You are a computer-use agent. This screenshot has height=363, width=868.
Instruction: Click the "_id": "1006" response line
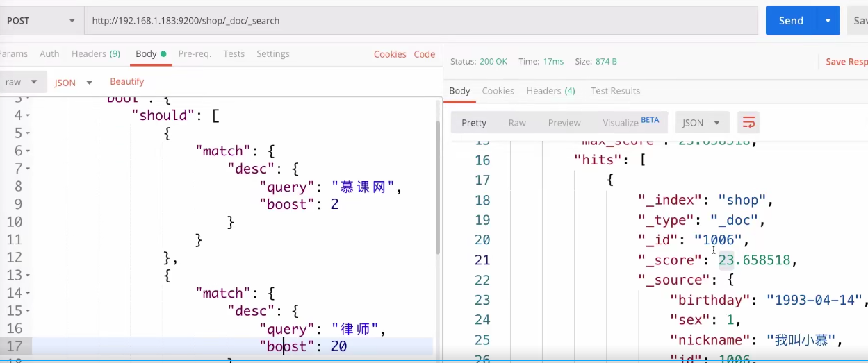[x=694, y=240]
